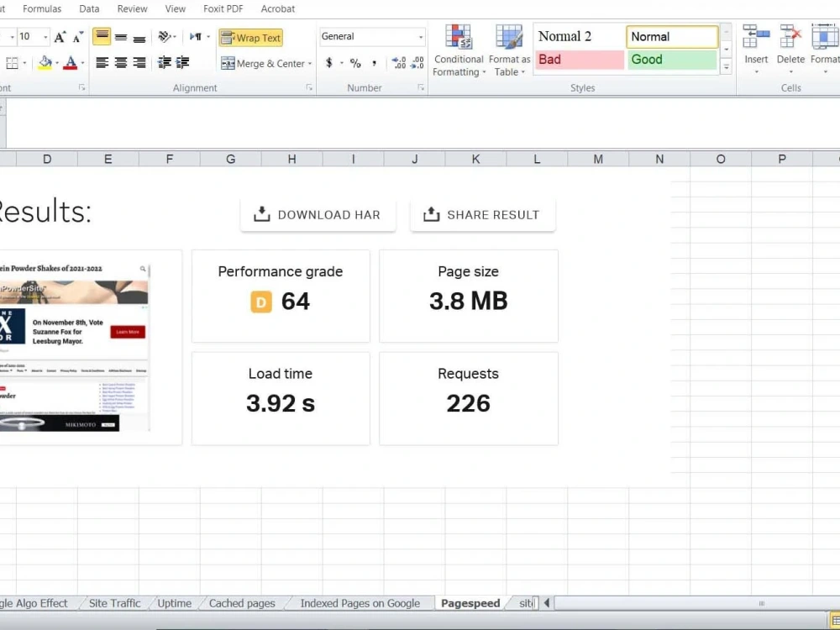This screenshot has width=840, height=630.
Task: Align text right in the cell
Action: tap(139, 63)
